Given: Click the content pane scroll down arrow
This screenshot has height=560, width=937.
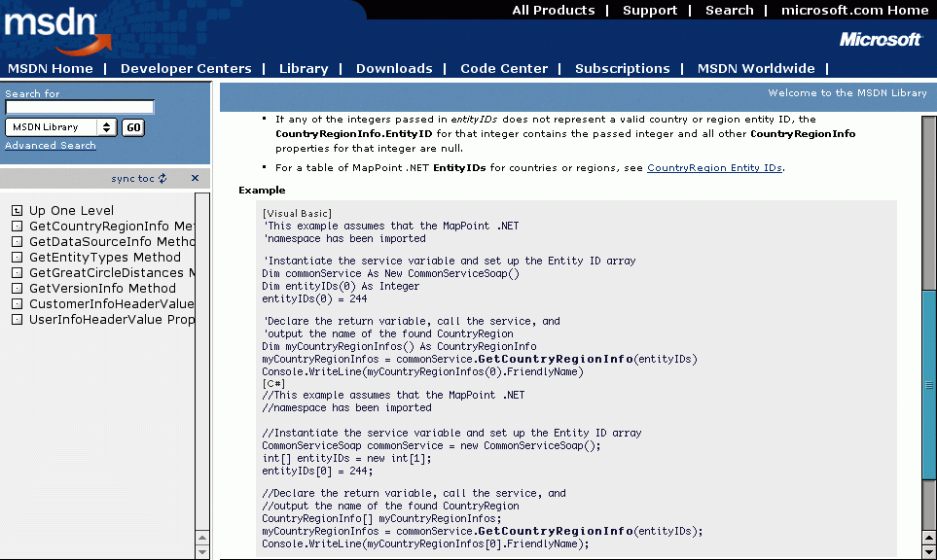Looking at the screenshot, I should click(928, 551).
